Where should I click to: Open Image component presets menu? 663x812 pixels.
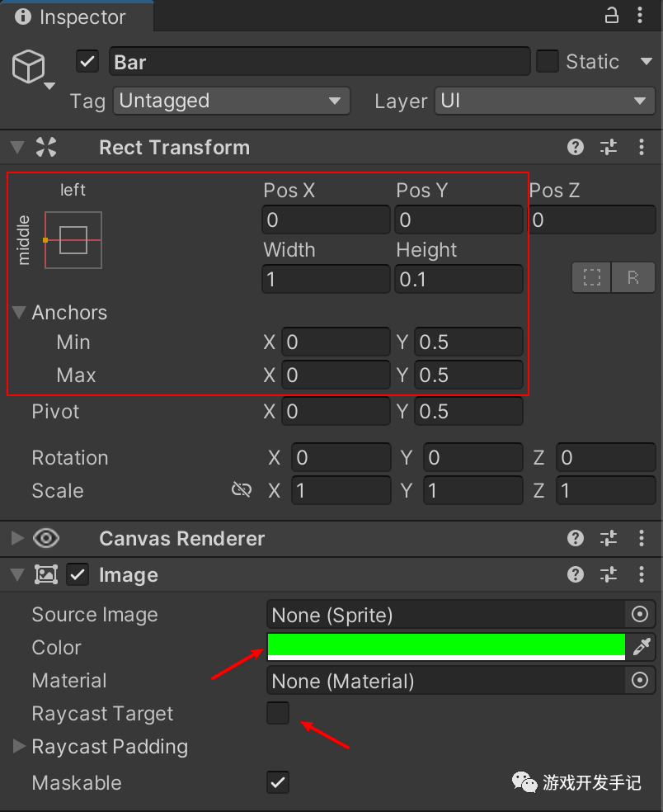click(x=609, y=574)
